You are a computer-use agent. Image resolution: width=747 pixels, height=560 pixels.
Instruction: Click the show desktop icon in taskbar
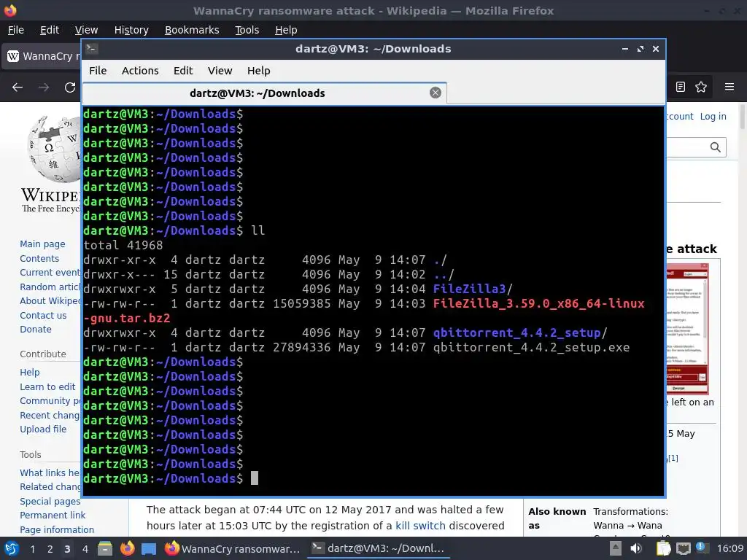coord(149,549)
